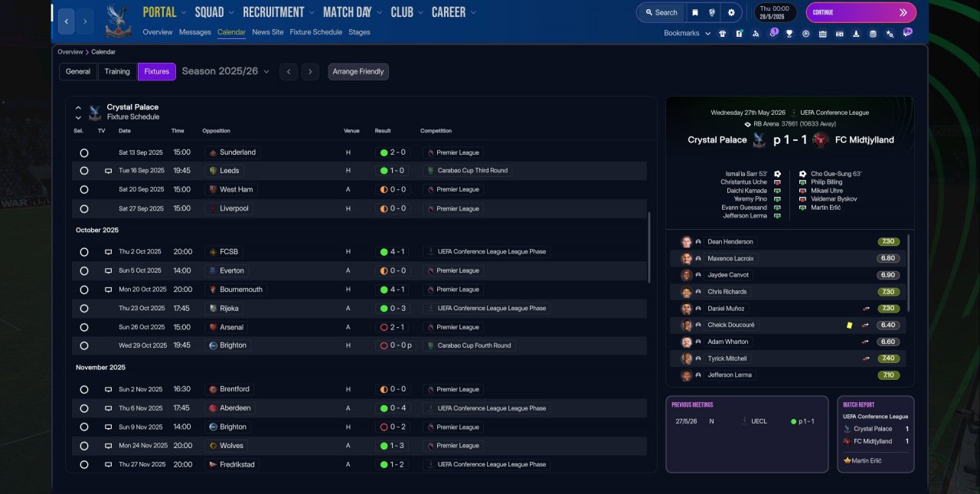This screenshot has width=980, height=494.
Task: Open the News Site submenu item
Action: [x=268, y=32]
